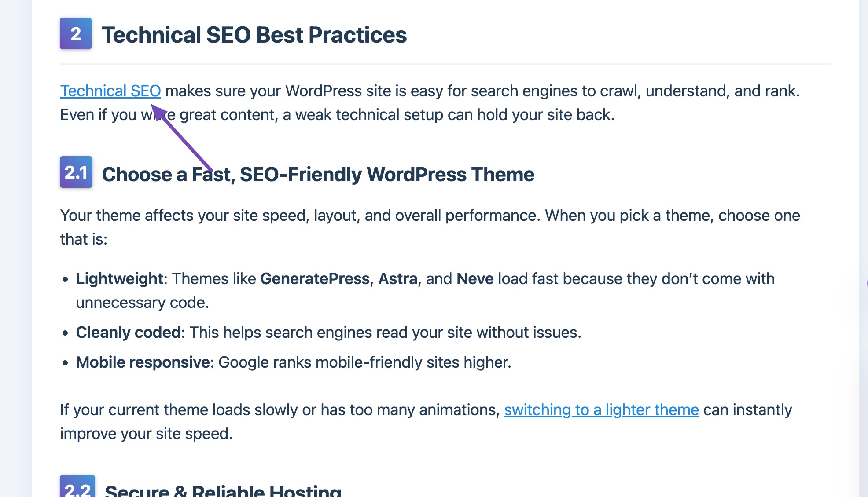Open the Technical SEO link
The height and width of the screenshot is (497, 868).
[x=110, y=91]
